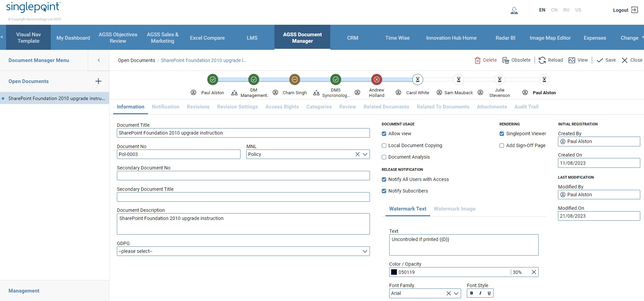Collapse the Document Manager Menu panel
The image size is (644, 301).
[x=99, y=60]
